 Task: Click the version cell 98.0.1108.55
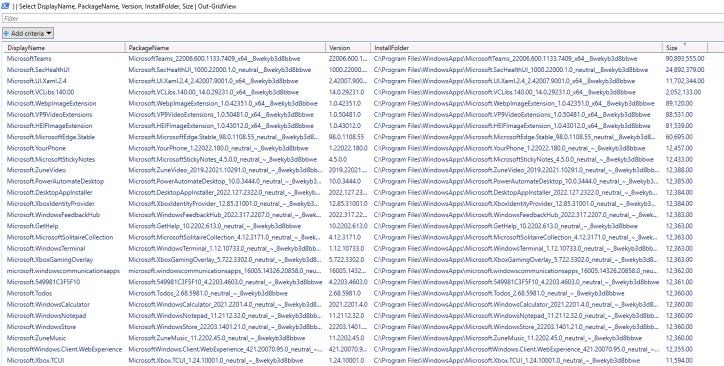coord(346,137)
